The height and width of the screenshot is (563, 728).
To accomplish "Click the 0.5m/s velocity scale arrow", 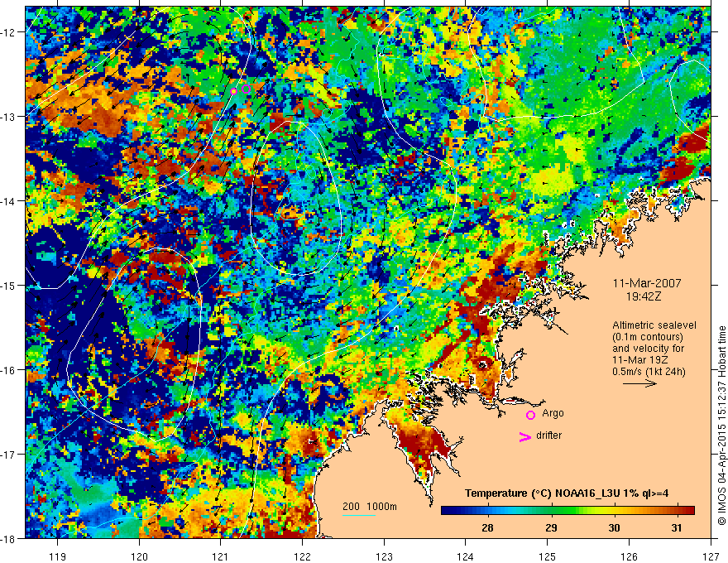I will click(639, 383).
